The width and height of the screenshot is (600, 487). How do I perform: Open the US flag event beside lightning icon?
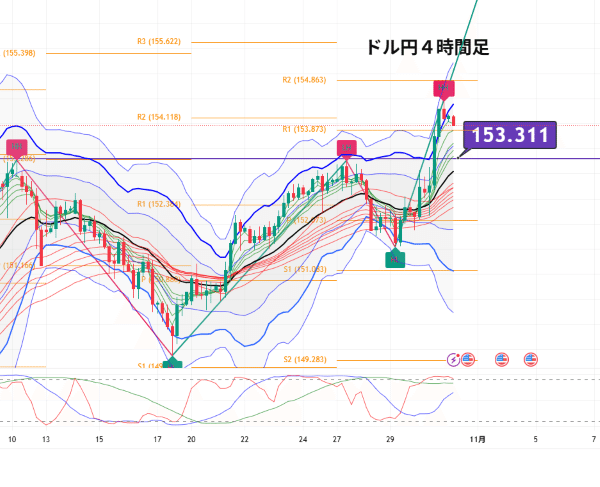(468, 359)
